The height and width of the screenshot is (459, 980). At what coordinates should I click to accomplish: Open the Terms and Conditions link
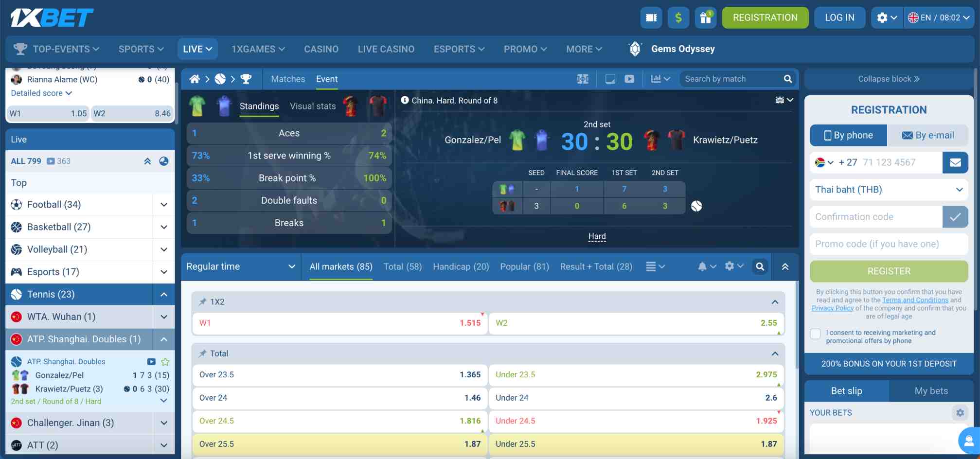[x=915, y=300]
